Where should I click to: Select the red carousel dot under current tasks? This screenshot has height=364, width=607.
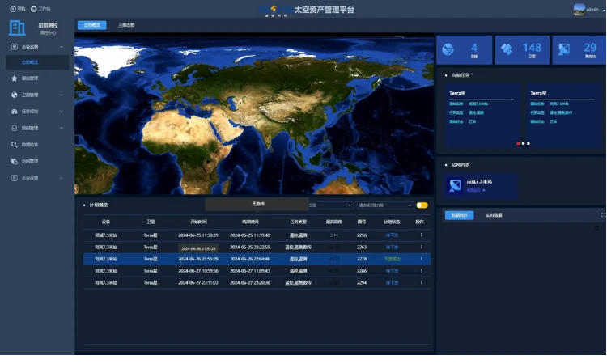[x=517, y=143]
